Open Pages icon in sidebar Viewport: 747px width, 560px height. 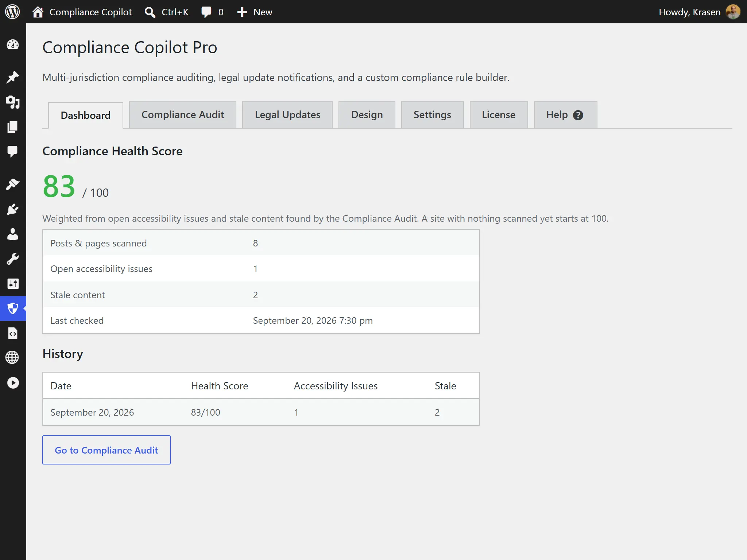pos(13,127)
